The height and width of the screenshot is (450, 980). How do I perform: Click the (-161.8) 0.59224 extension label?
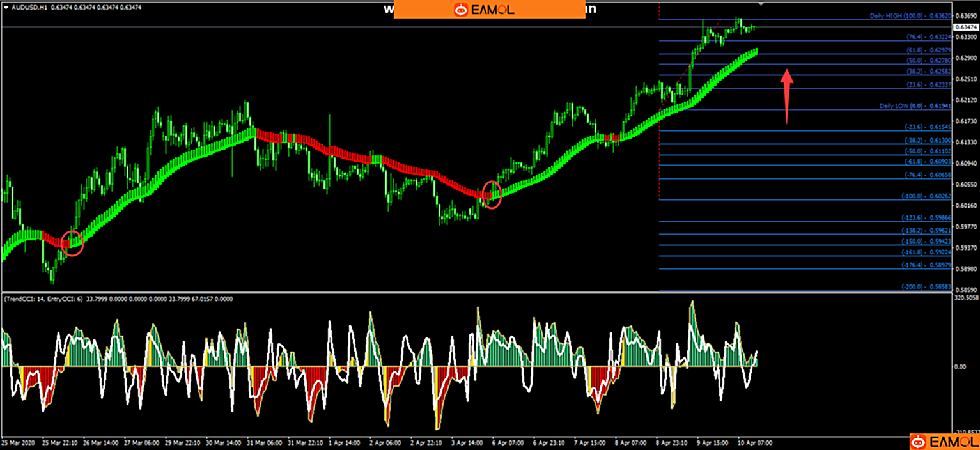[x=927, y=252]
